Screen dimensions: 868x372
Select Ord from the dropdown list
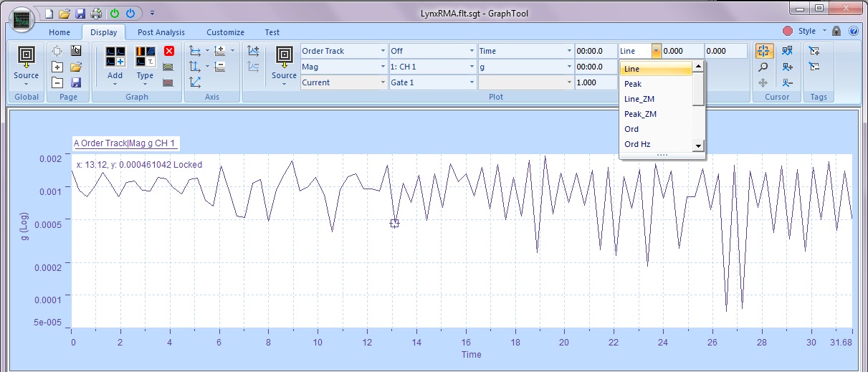click(x=656, y=129)
